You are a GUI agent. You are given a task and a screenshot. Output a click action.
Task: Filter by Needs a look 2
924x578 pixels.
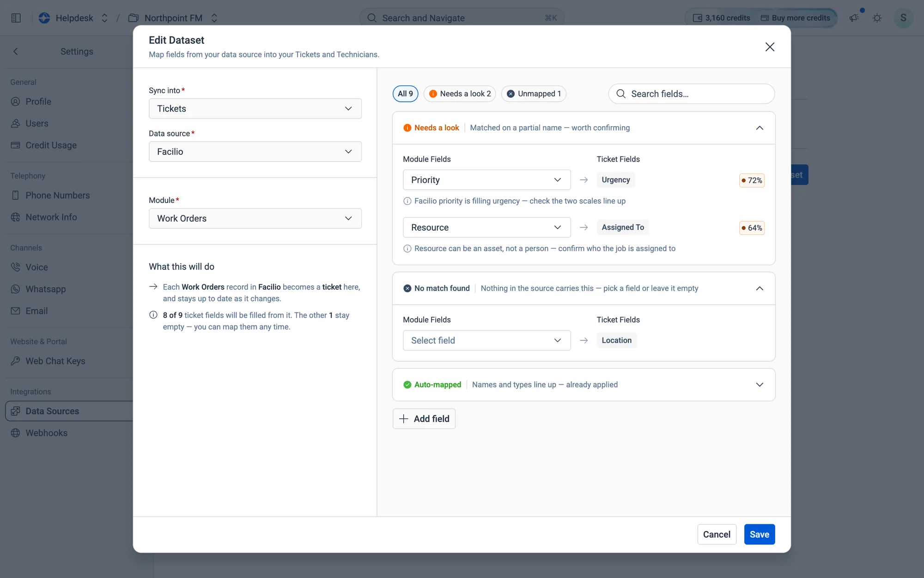point(460,94)
